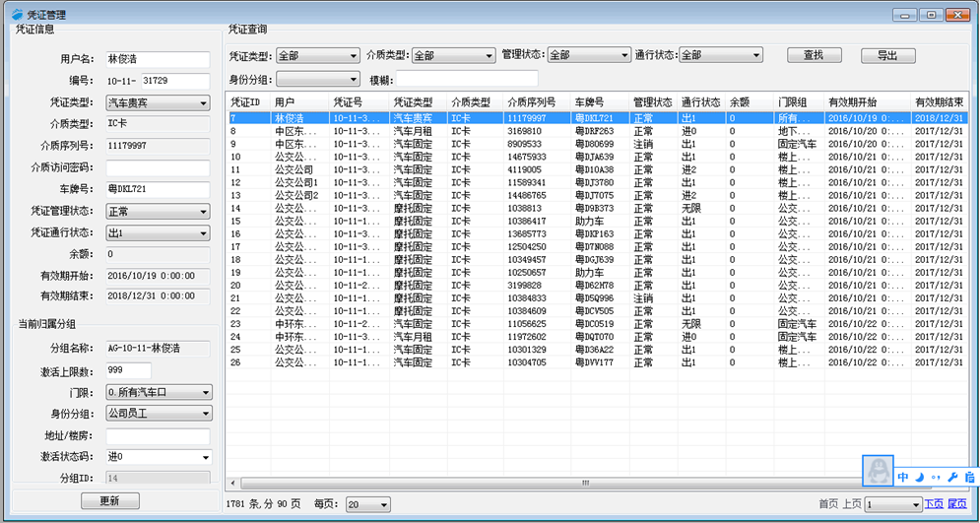Jump to last page via 尾页 link
Screen dimensions: 980x523
[957, 503]
